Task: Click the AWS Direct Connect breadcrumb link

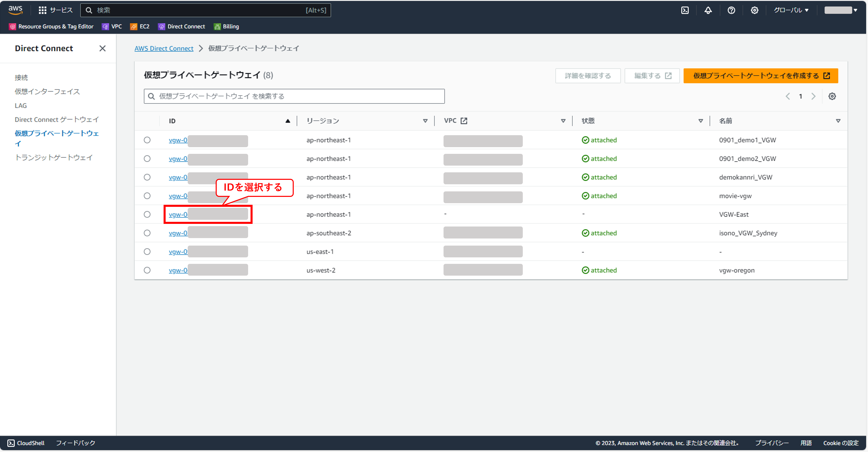Action: tap(164, 48)
